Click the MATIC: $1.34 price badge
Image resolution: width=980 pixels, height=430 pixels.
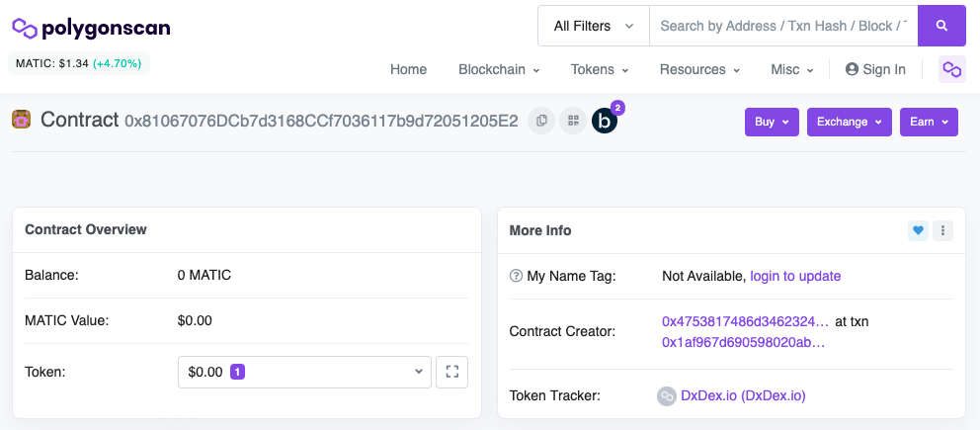pos(79,63)
